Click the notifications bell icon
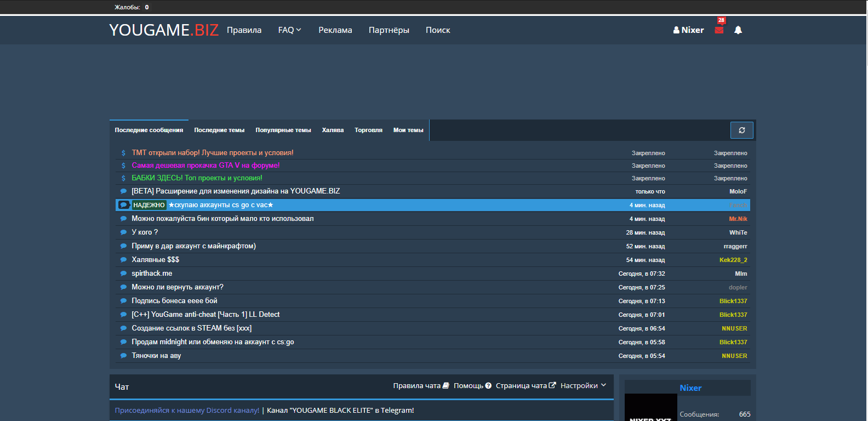 pyautogui.click(x=738, y=30)
